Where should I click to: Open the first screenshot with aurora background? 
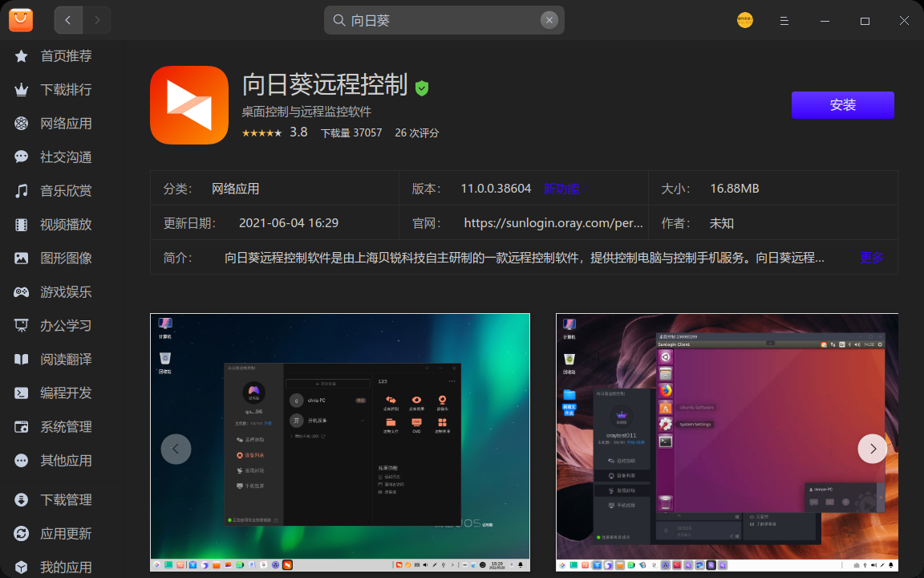[340, 442]
